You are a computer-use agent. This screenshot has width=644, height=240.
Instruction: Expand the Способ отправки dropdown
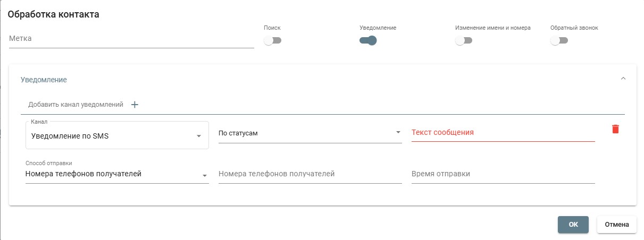[117, 174]
